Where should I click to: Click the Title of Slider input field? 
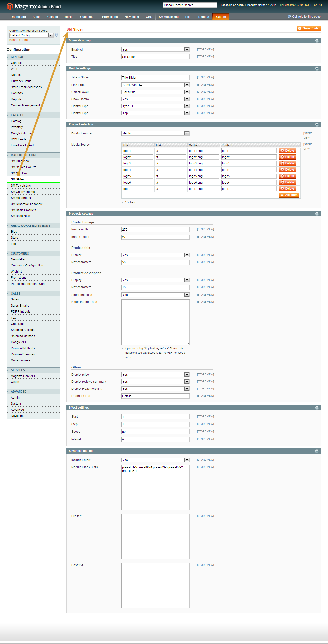155,78
